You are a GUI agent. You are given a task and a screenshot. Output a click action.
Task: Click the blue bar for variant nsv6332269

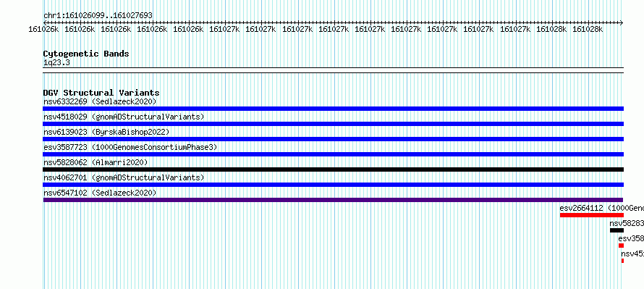(x=333, y=109)
